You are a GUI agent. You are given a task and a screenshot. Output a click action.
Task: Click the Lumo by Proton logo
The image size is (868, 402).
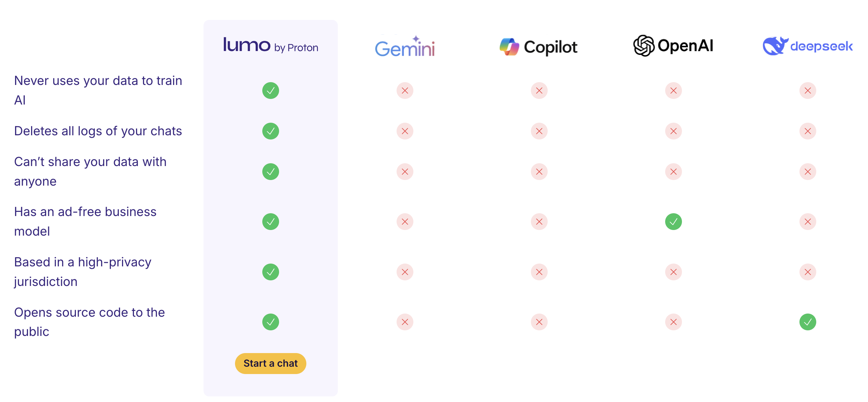[271, 45]
